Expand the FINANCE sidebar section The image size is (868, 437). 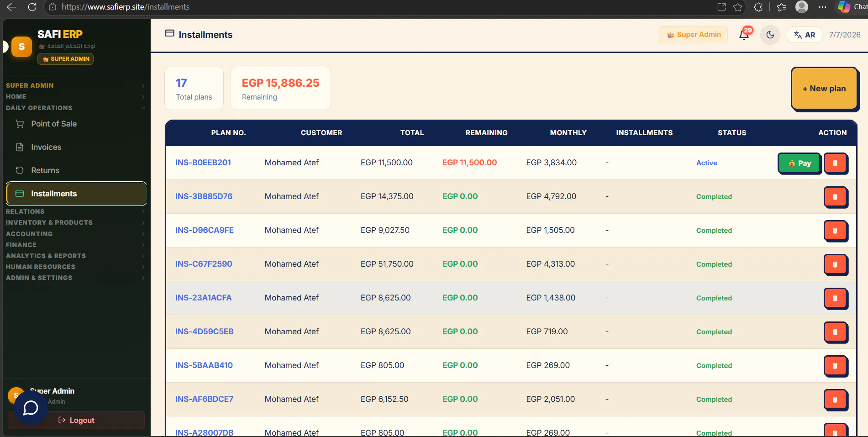coord(75,245)
